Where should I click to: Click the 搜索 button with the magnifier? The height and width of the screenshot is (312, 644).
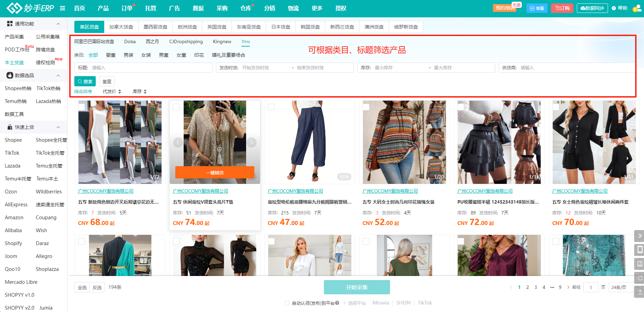(x=85, y=82)
